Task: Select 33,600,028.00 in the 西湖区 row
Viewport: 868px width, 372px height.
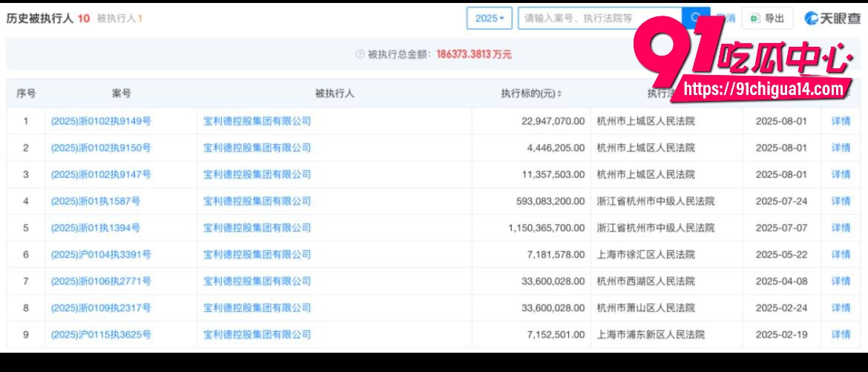Action: click(x=553, y=281)
